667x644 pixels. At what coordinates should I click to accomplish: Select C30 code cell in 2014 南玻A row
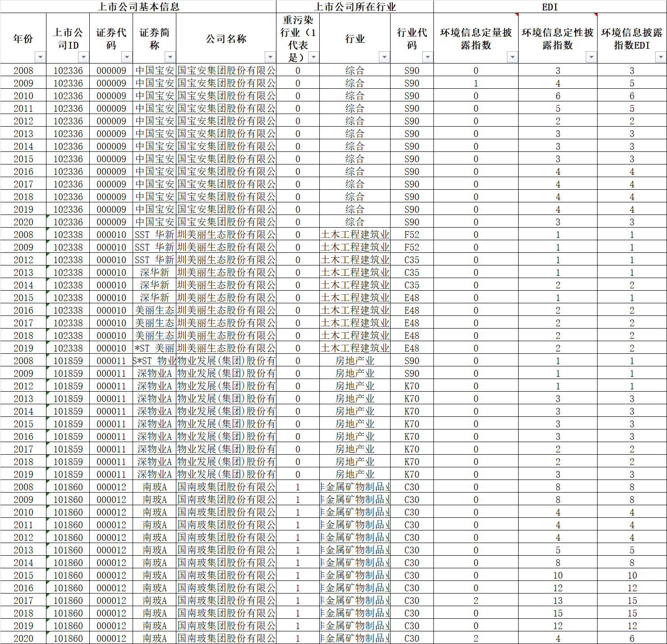pos(412,563)
